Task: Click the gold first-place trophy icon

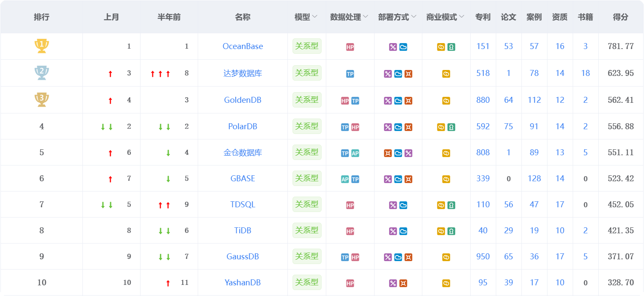Action: pos(41,46)
